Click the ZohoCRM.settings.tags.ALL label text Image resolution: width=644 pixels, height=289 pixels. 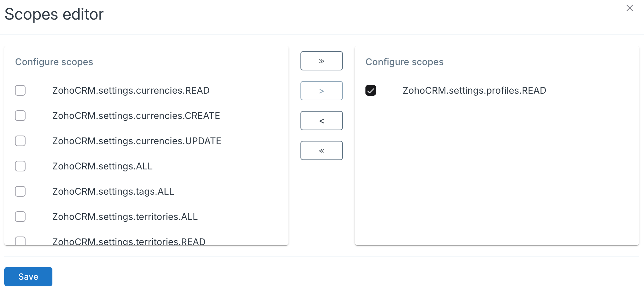113,191
